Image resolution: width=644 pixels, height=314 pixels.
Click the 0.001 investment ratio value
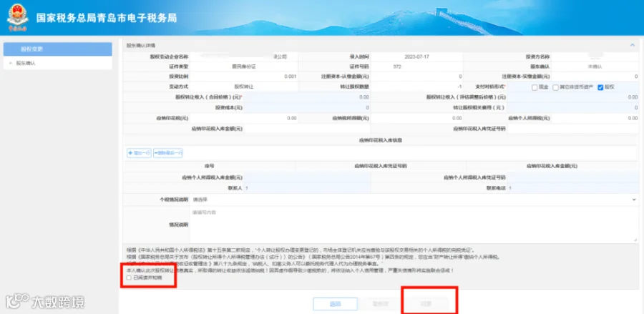290,77
